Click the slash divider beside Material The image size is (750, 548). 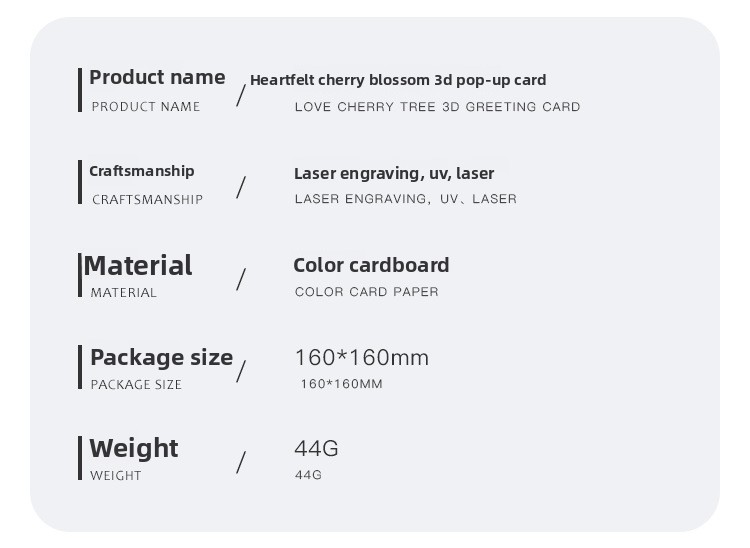point(241,279)
